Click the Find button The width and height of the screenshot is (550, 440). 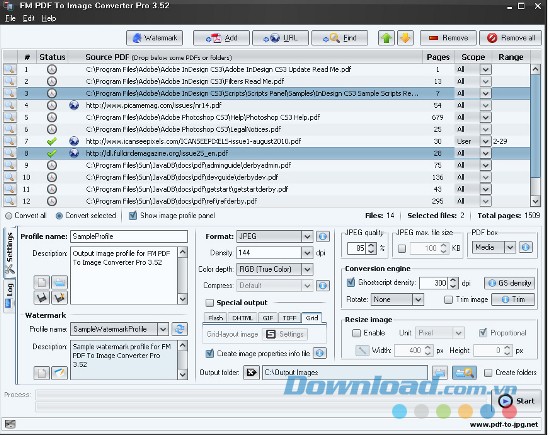341,38
